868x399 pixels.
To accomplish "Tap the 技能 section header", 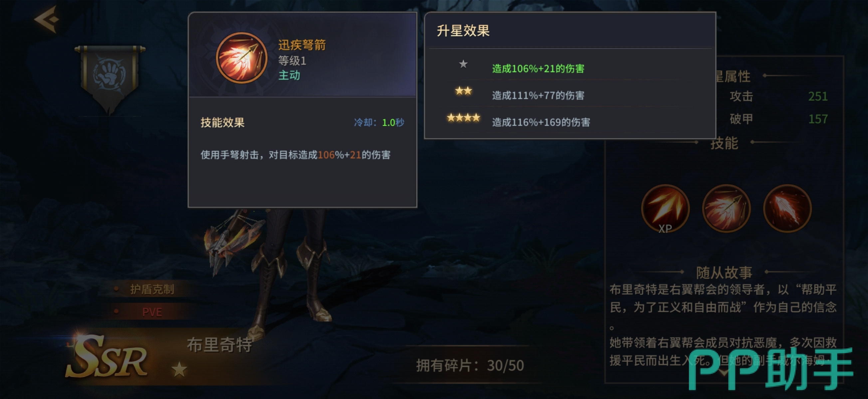I will coord(724,143).
